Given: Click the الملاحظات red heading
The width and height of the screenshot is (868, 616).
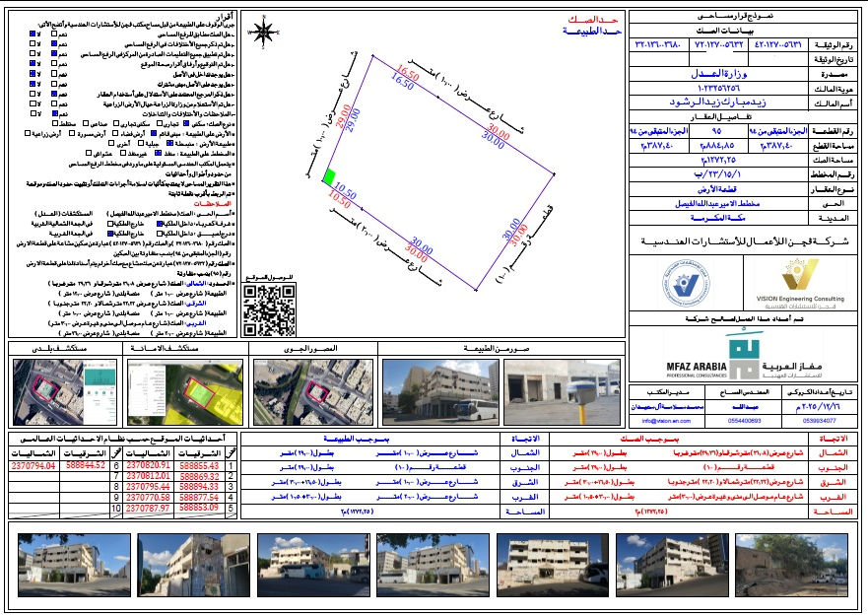Looking at the screenshot, I should coord(212,204).
